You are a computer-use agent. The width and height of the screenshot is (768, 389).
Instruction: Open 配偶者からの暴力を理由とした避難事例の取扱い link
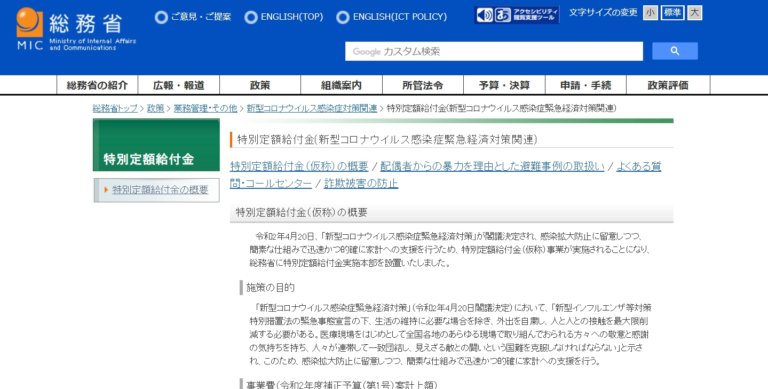point(492,167)
